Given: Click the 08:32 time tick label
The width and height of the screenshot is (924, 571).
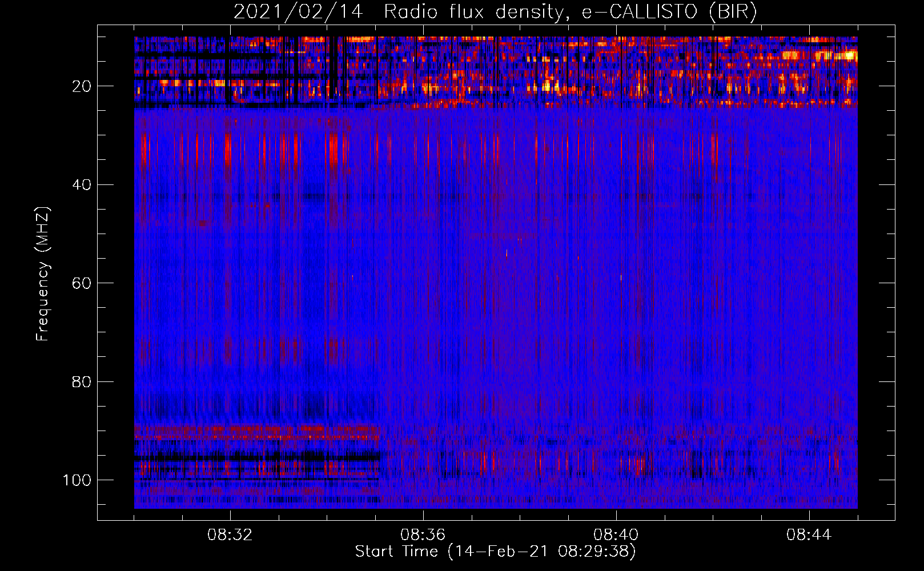Looking at the screenshot, I should (x=230, y=535).
